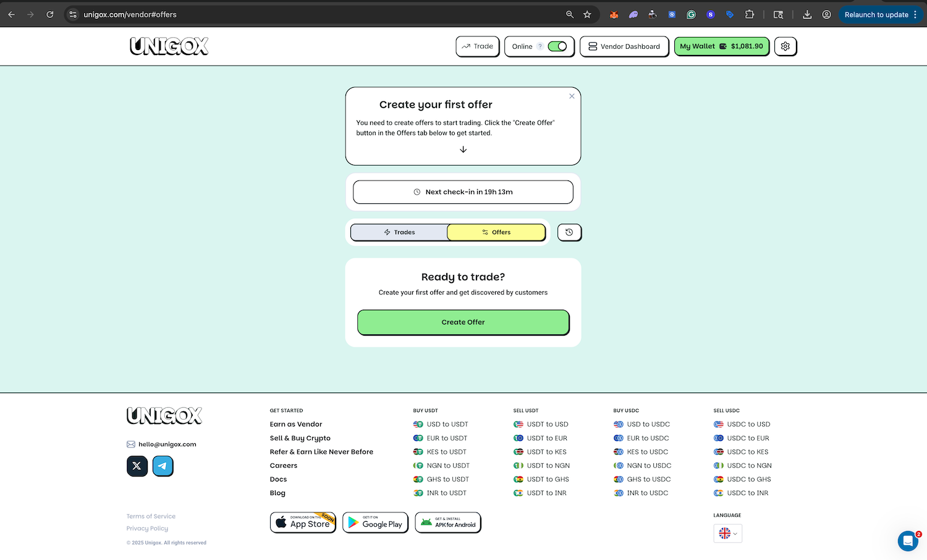Viewport: 927px width, 560px height.
Task: Open Telegram via the footer social icon
Action: point(163,466)
